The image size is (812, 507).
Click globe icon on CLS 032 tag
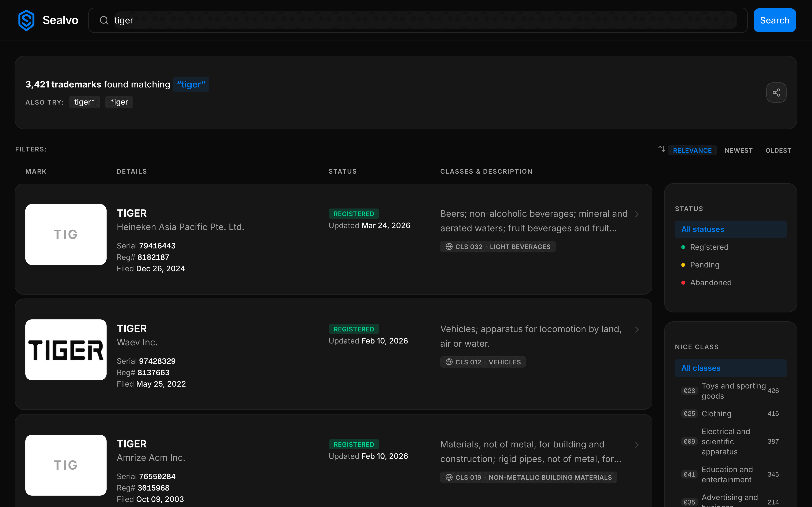pyautogui.click(x=449, y=247)
